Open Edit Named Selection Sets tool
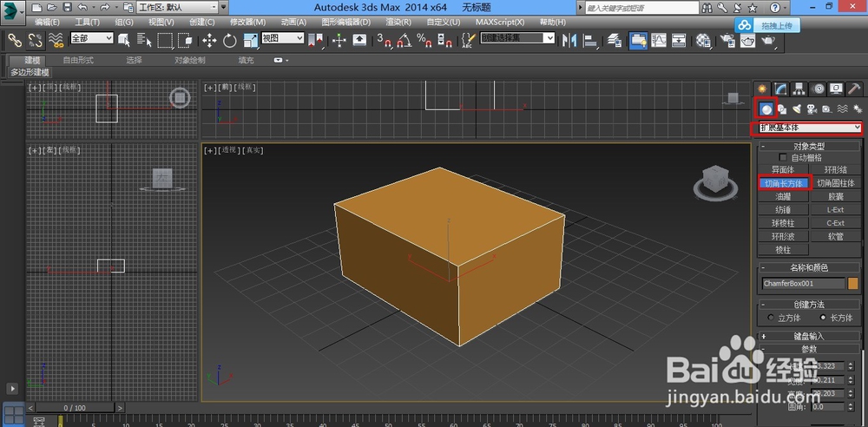Screen dimensions: 868x427 coord(469,41)
